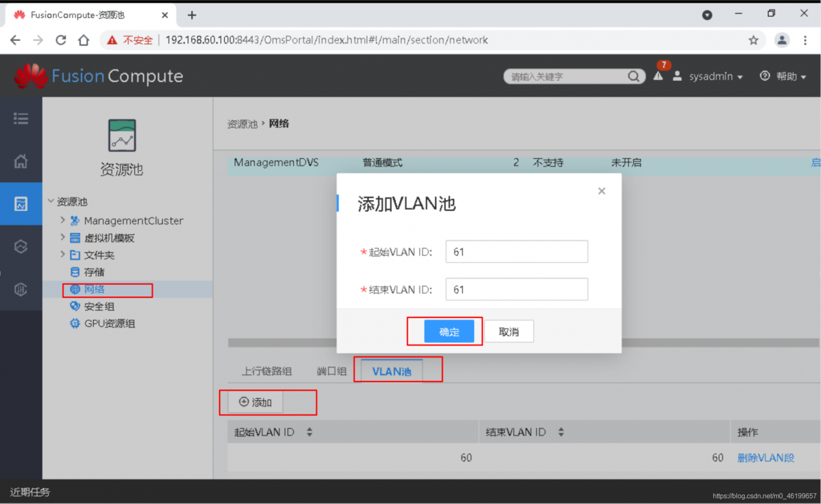This screenshot has width=821, height=504.
Task: Sort by 起始VLAN ID column arrows
Action: click(x=309, y=432)
